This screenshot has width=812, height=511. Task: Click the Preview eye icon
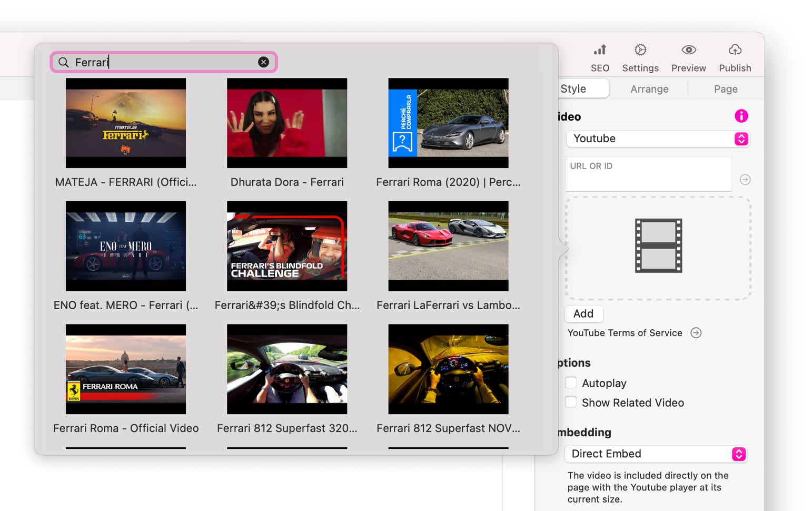click(689, 50)
